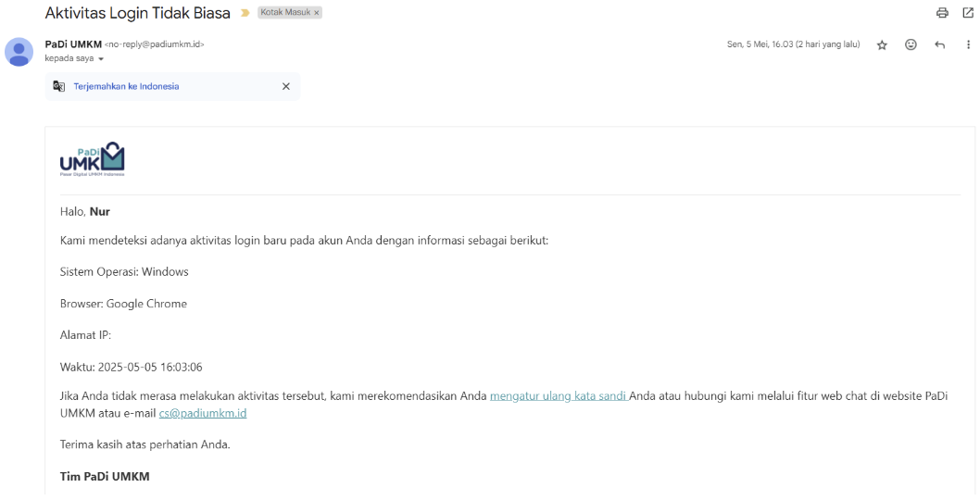Click the subject Aktivitas Login Tidak Biasa
Image resolution: width=980 pixels, height=500 pixels.
point(137,13)
